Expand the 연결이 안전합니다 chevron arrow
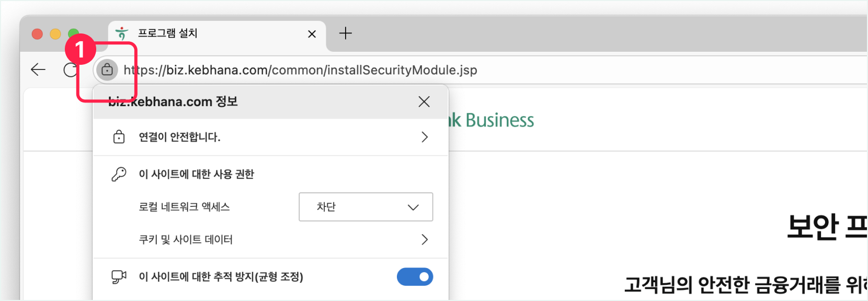The width and height of the screenshot is (868, 301). (424, 137)
